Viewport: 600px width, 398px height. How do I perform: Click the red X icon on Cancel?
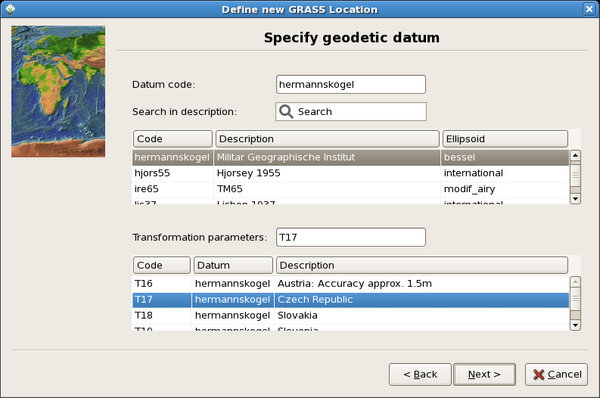click(538, 375)
